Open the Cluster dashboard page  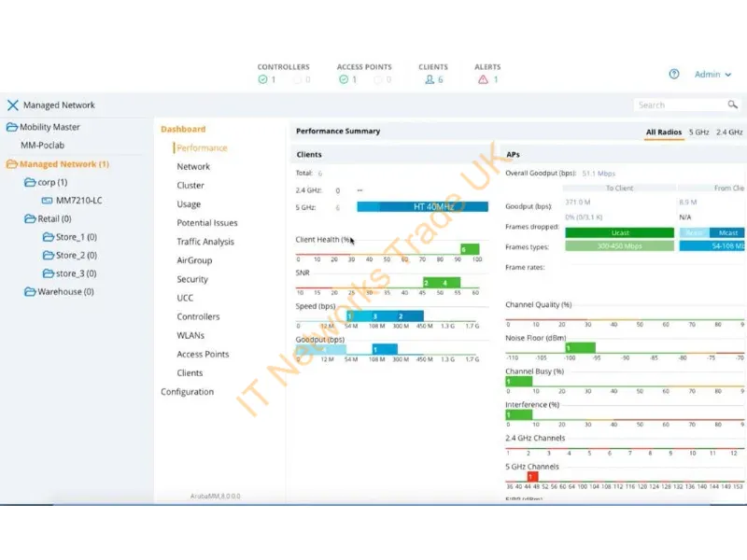point(190,185)
